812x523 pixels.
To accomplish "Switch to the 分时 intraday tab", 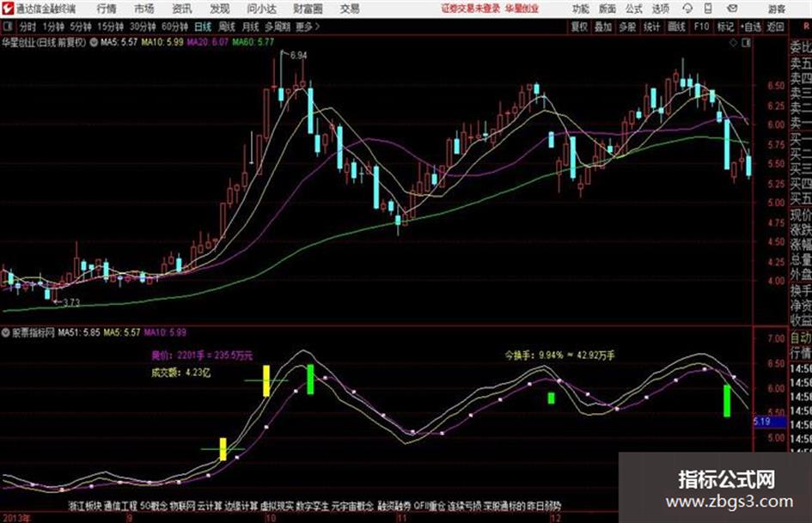I will click(27, 27).
